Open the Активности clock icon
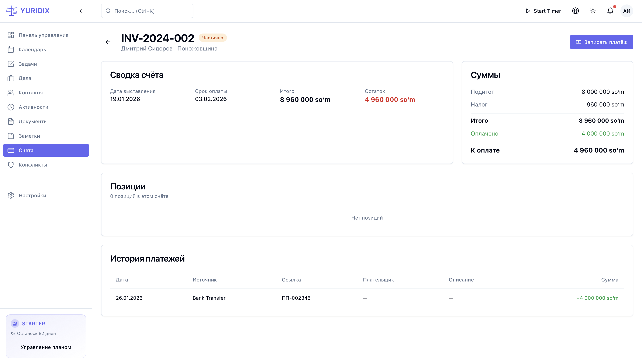The width and height of the screenshot is (642, 364). tap(11, 107)
